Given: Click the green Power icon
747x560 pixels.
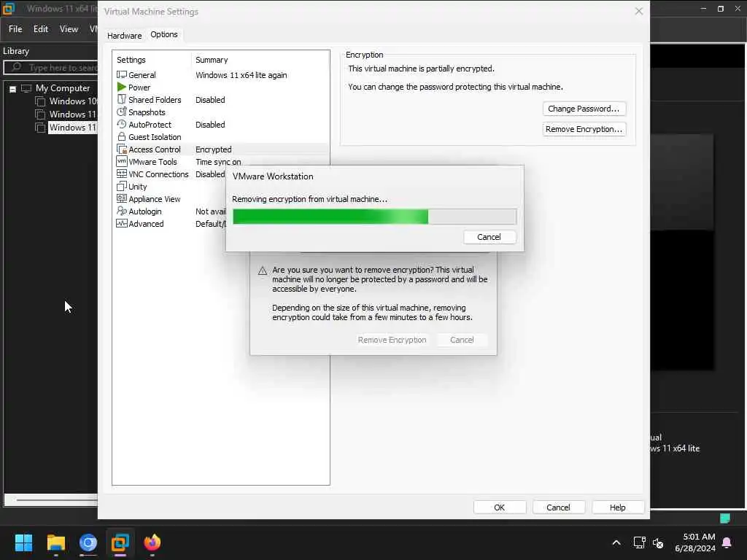Looking at the screenshot, I should (122, 87).
